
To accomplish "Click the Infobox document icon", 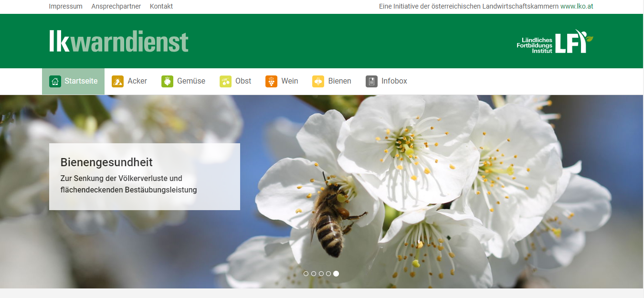I will coord(371,81).
